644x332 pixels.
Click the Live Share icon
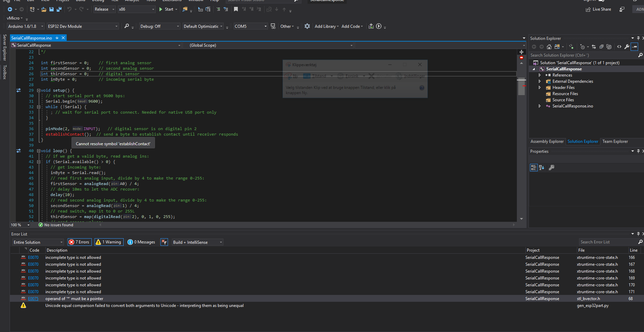[x=588, y=9]
